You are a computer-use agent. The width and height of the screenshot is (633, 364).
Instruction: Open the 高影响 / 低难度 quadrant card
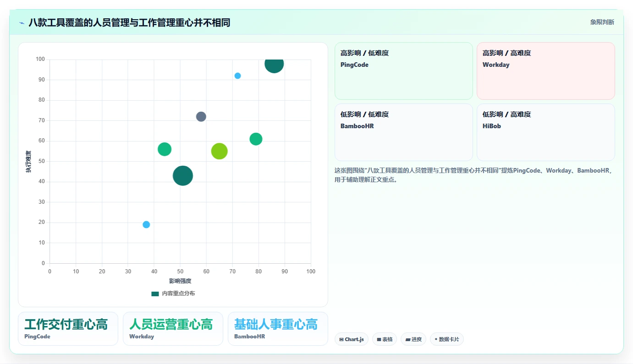pos(404,71)
